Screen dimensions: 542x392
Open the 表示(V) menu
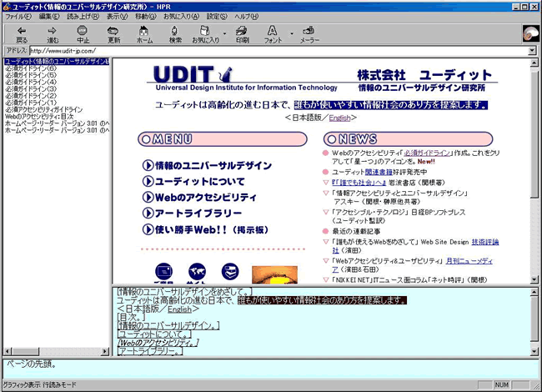117,16
